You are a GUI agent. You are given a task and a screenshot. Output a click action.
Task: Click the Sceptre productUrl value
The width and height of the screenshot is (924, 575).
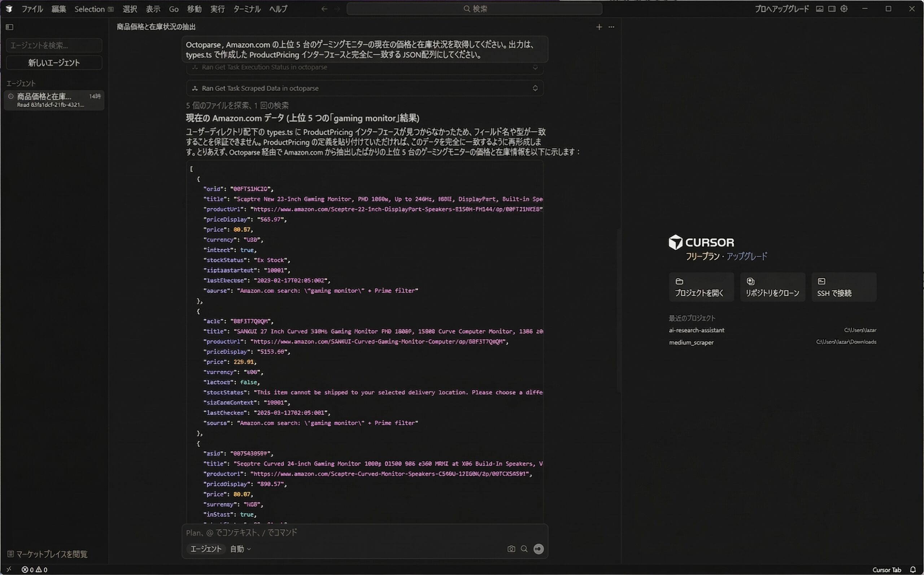pos(396,209)
